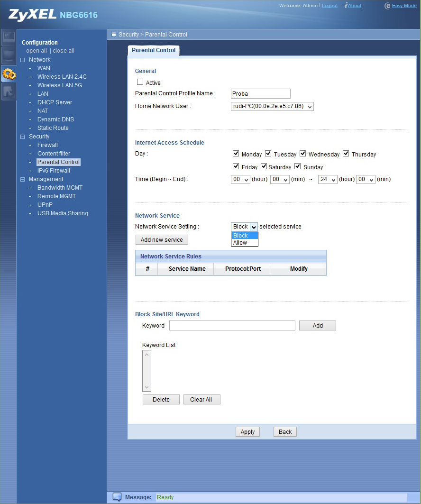Open the Home Network User dropdown
Viewport: 421px width, 504px height.
[272, 106]
